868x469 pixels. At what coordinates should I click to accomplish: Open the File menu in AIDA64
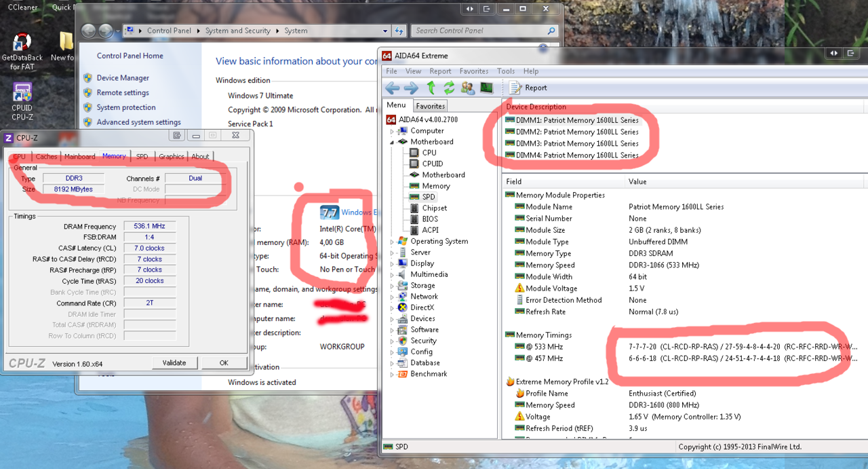[x=391, y=71]
